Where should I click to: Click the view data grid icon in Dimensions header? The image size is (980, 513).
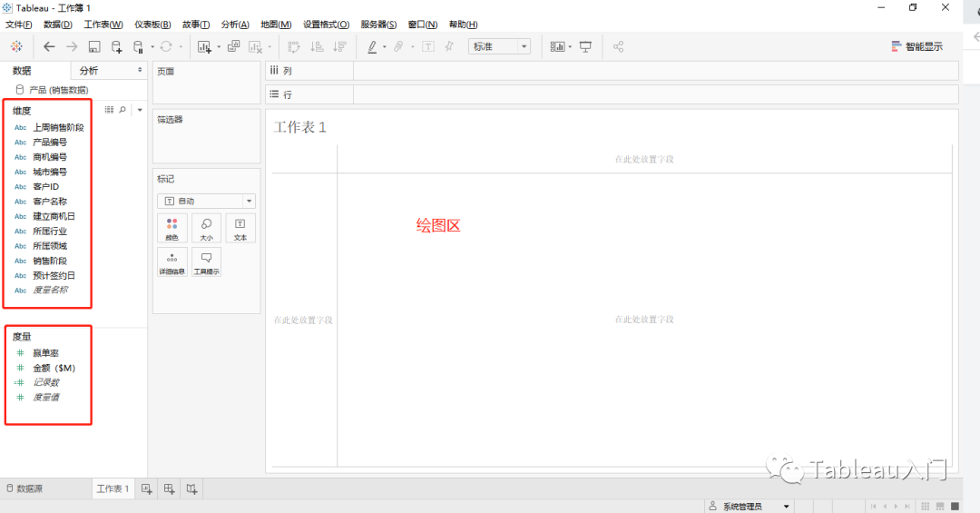click(x=110, y=110)
